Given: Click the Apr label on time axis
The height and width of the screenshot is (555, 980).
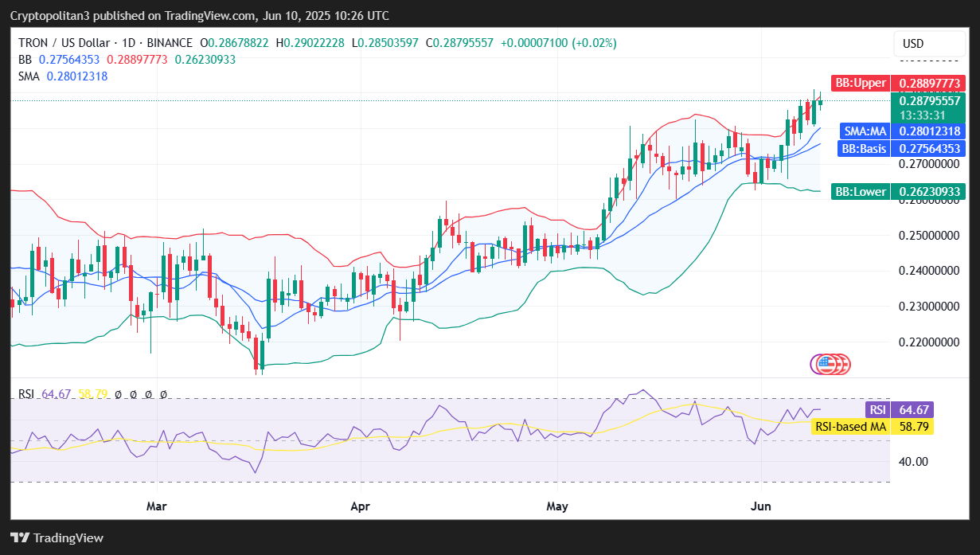Looking at the screenshot, I should click(361, 506).
